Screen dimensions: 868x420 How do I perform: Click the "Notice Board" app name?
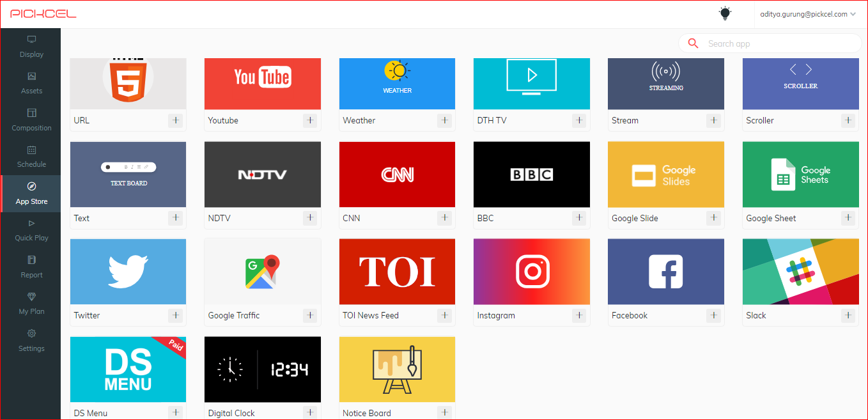(367, 413)
